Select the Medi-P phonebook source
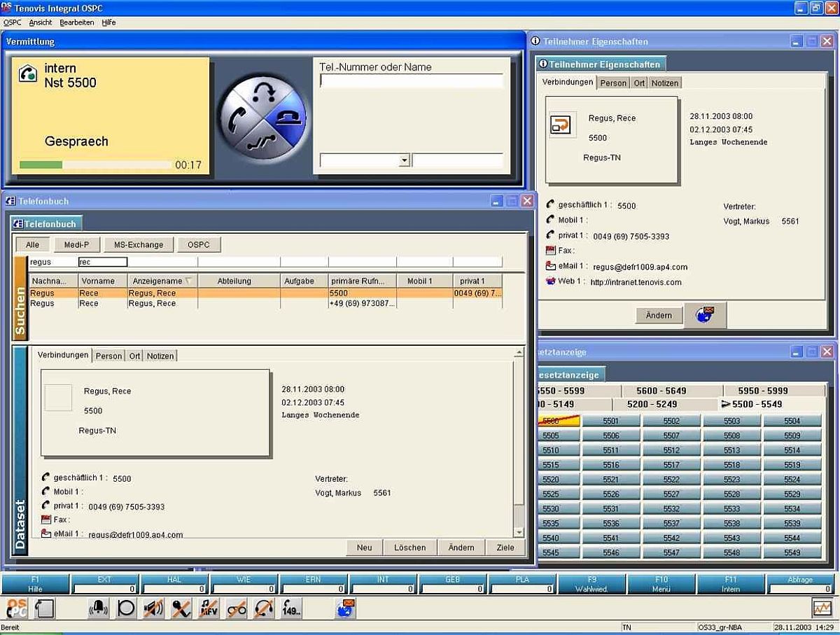This screenshot has height=635, width=840. click(77, 244)
